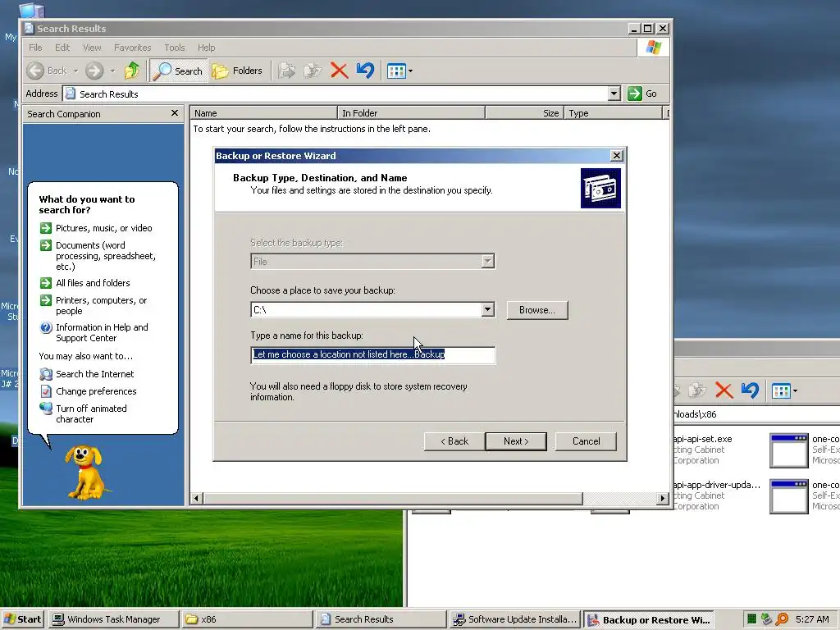Screen dimensions: 840x630
Task: Open the Favorites menu
Action: (132, 48)
